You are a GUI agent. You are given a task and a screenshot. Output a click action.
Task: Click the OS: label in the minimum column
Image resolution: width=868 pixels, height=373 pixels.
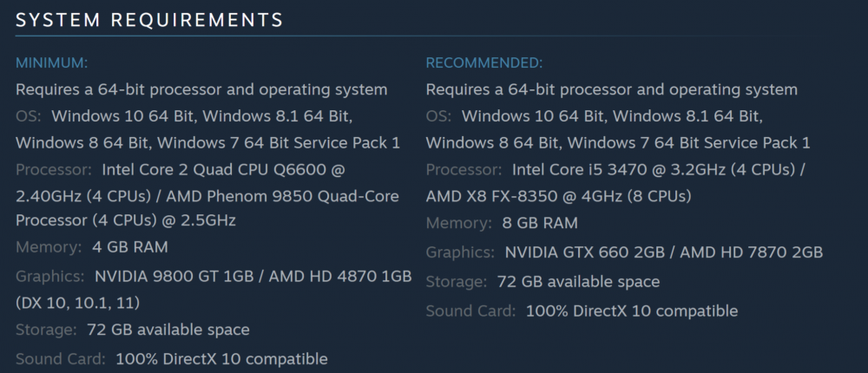pos(29,116)
